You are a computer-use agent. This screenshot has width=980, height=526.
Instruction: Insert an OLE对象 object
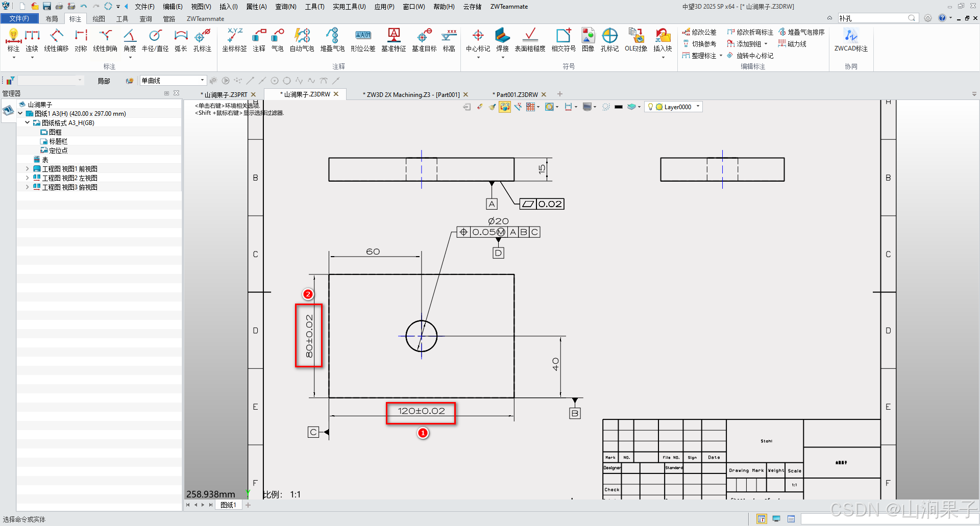[636, 40]
